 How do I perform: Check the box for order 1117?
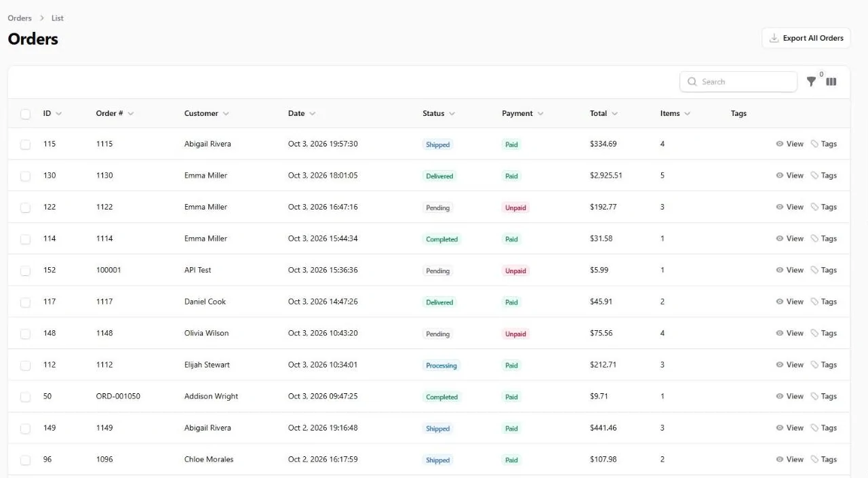pos(25,302)
